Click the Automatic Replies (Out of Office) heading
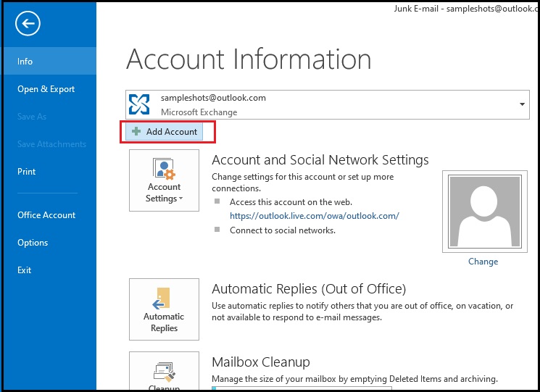The width and height of the screenshot is (540, 392). [x=309, y=289]
